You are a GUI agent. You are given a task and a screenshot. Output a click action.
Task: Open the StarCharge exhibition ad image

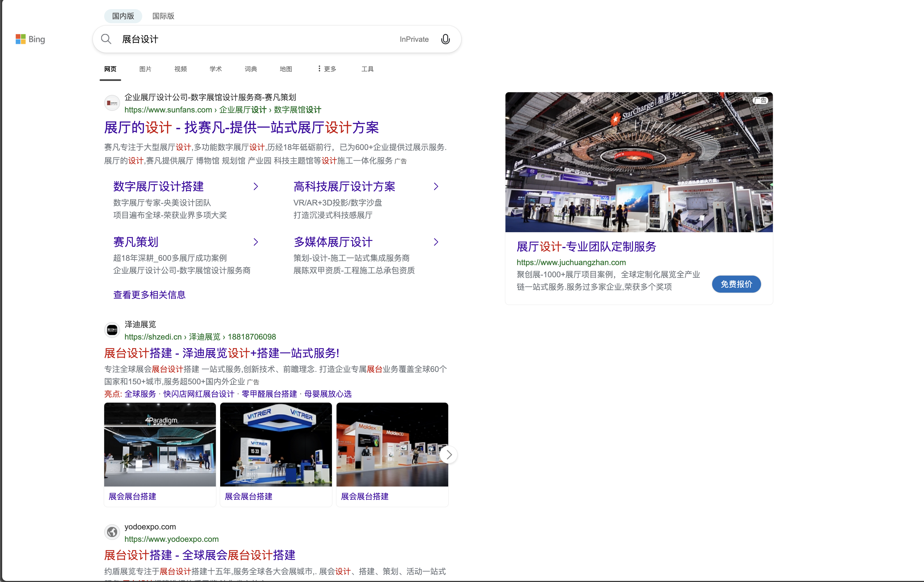tap(639, 162)
